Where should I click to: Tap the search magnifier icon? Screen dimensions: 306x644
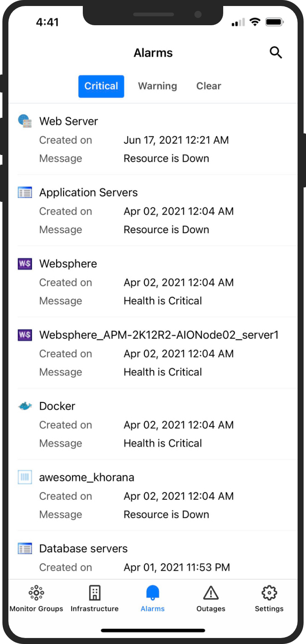276,52
